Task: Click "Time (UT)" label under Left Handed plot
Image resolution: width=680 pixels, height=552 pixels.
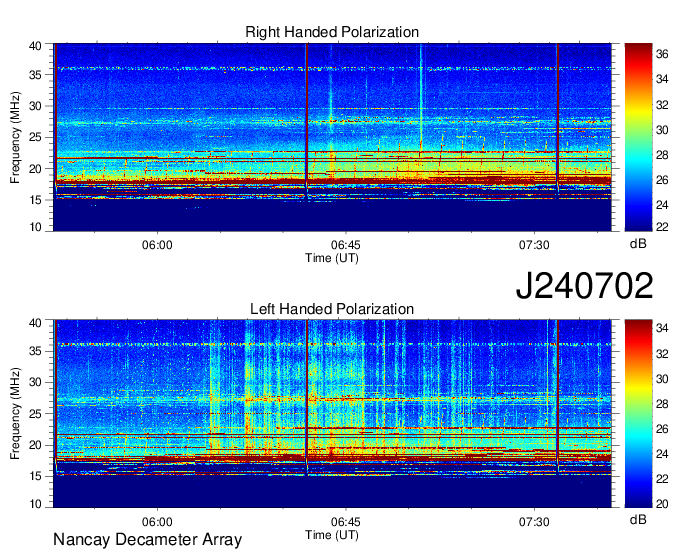Action: tap(332, 535)
